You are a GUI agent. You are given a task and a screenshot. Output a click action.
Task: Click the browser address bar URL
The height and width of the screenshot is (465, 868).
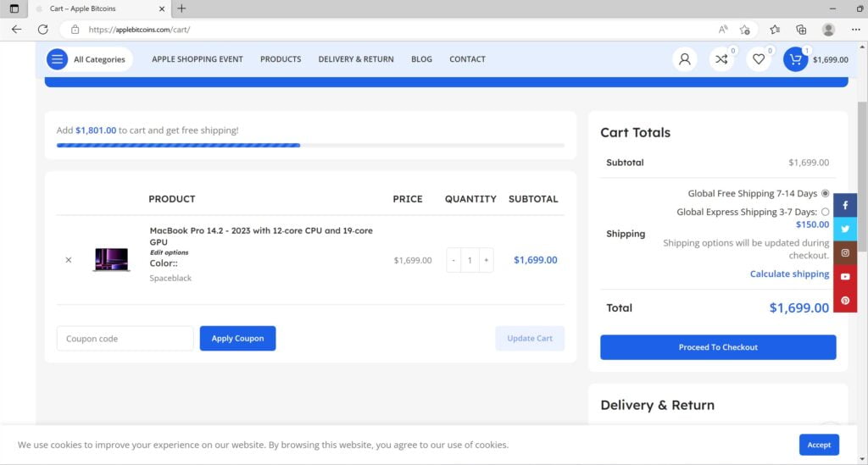[139, 30]
